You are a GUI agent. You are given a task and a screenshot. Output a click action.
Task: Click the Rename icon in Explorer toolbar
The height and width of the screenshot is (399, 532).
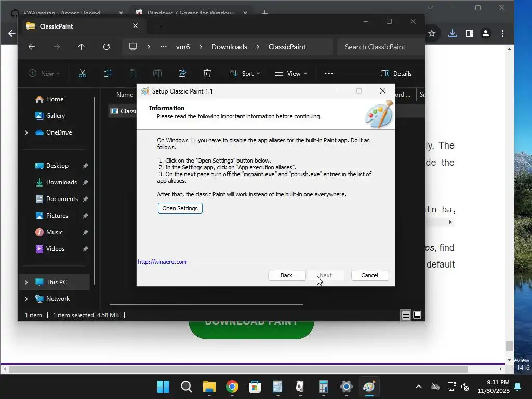point(157,73)
